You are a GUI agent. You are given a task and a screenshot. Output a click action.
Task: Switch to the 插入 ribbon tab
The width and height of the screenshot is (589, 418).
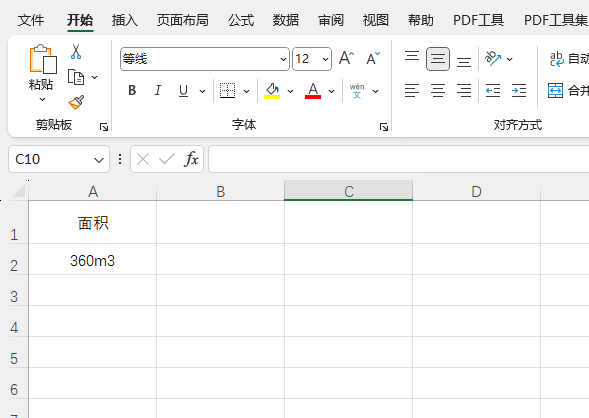click(x=125, y=20)
